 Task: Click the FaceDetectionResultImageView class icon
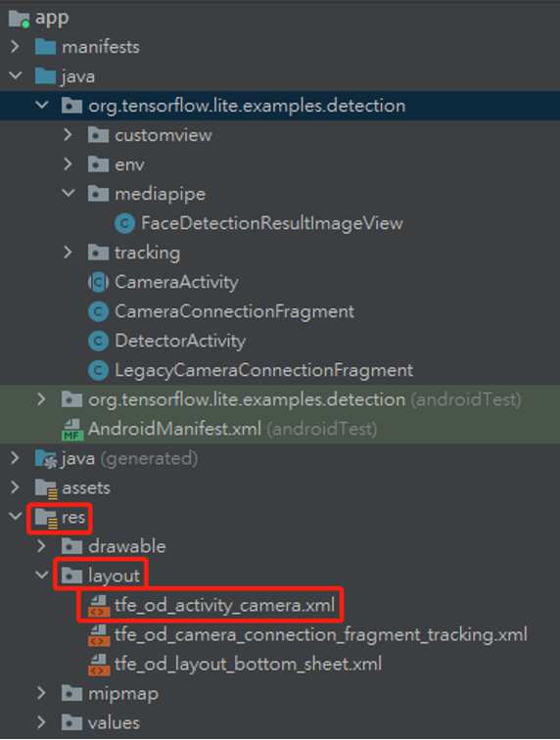click(124, 223)
